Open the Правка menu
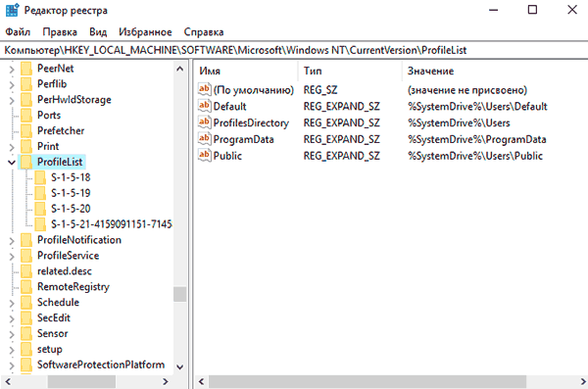 click(x=60, y=32)
